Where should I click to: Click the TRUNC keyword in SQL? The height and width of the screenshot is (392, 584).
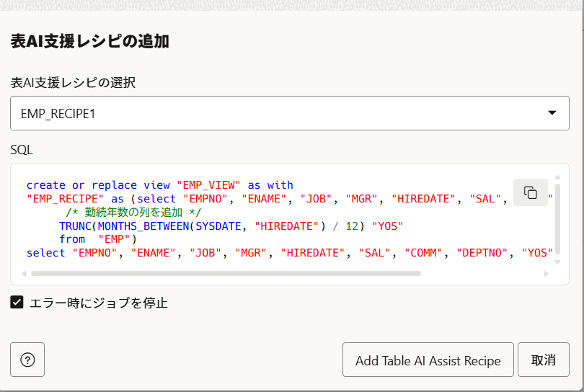click(x=75, y=226)
